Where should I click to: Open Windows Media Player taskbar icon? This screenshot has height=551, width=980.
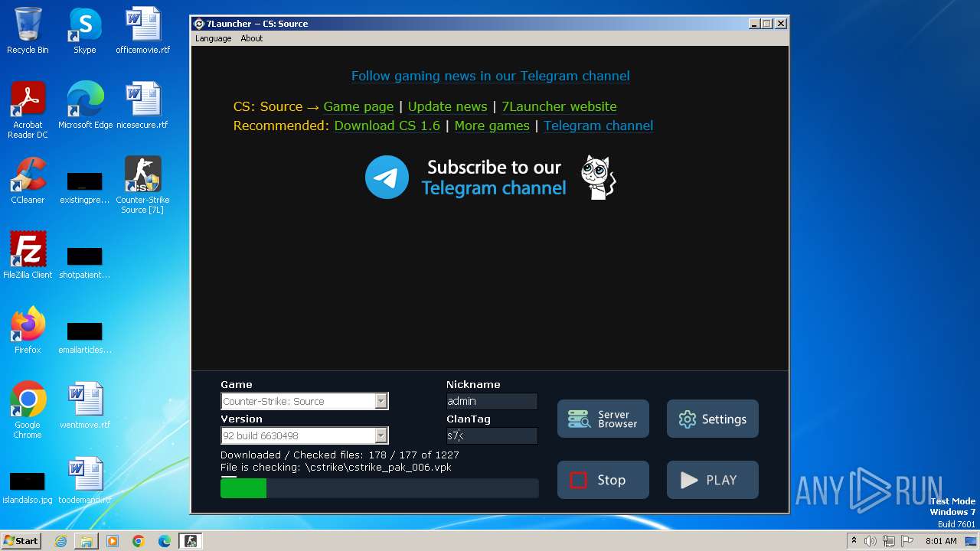coord(113,541)
